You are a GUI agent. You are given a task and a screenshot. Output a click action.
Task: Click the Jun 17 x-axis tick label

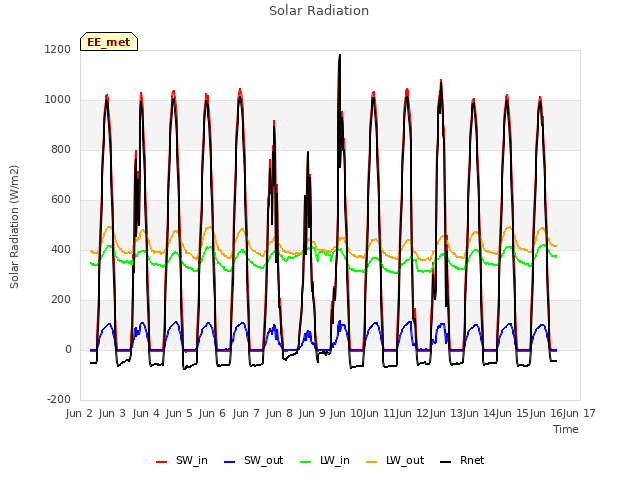click(579, 413)
